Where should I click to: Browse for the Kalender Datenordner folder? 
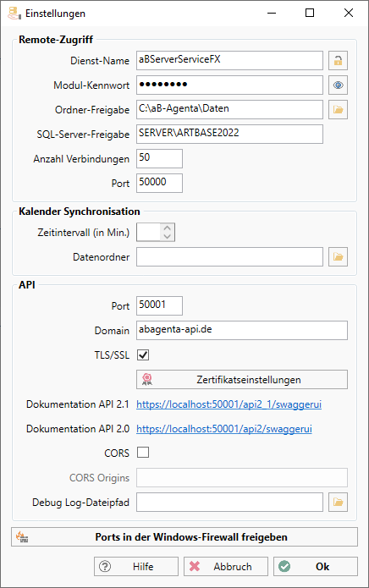338,256
